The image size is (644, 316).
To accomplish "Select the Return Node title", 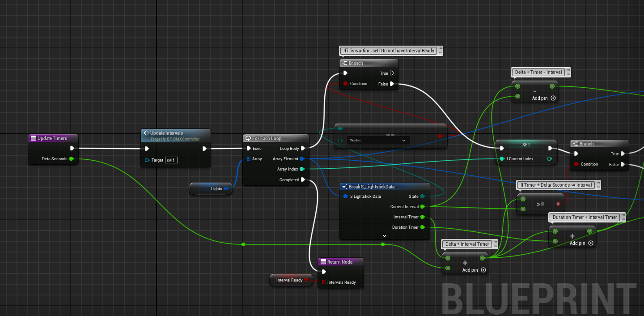I will 340,262.
